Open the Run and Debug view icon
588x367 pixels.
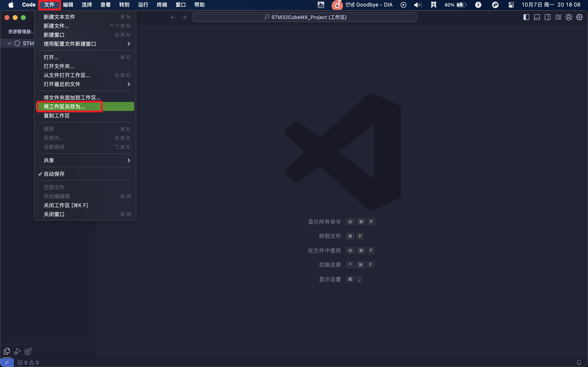coord(17,351)
